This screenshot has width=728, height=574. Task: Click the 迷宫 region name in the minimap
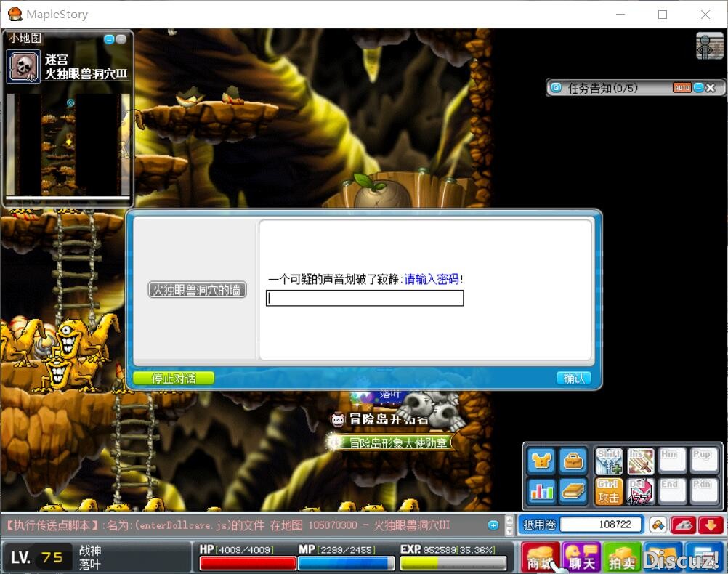(57, 60)
